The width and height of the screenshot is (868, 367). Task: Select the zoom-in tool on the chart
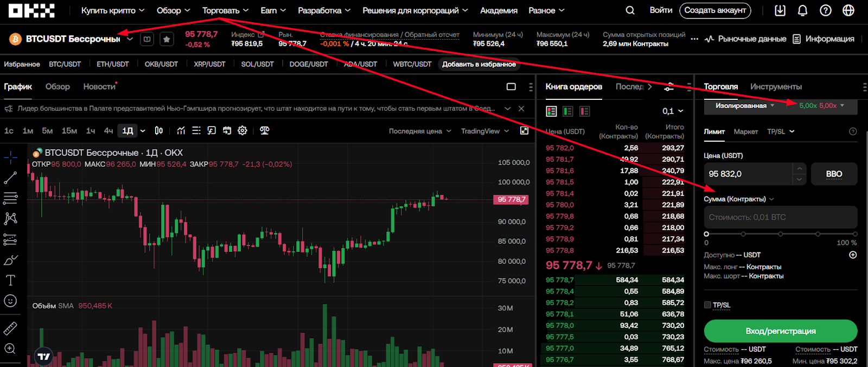10,349
